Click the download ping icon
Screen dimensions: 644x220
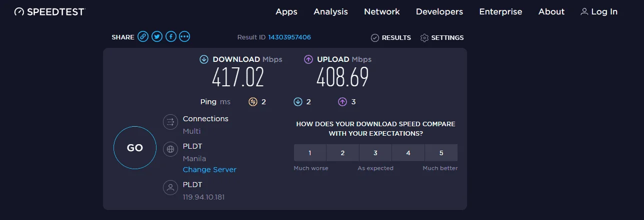coord(298,102)
